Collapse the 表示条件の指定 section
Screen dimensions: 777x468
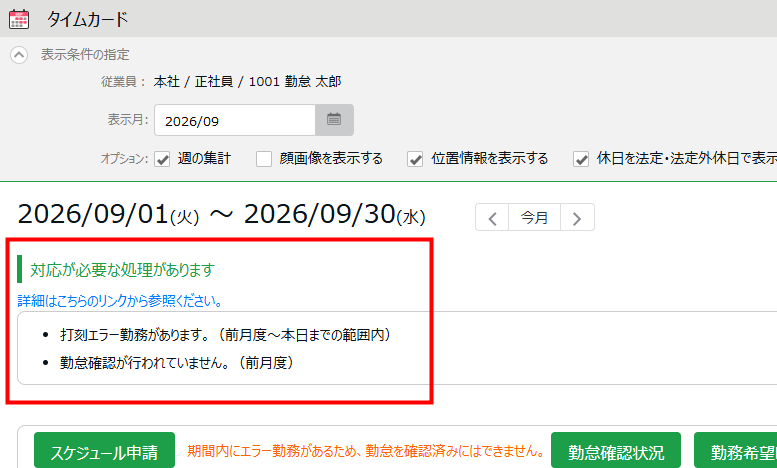(x=19, y=55)
